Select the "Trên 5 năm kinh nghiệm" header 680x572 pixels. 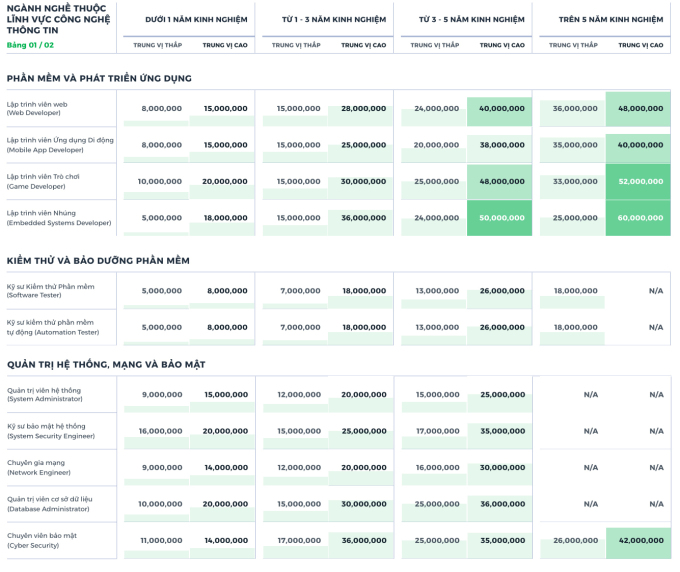pyautogui.click(x=610, y=19)
